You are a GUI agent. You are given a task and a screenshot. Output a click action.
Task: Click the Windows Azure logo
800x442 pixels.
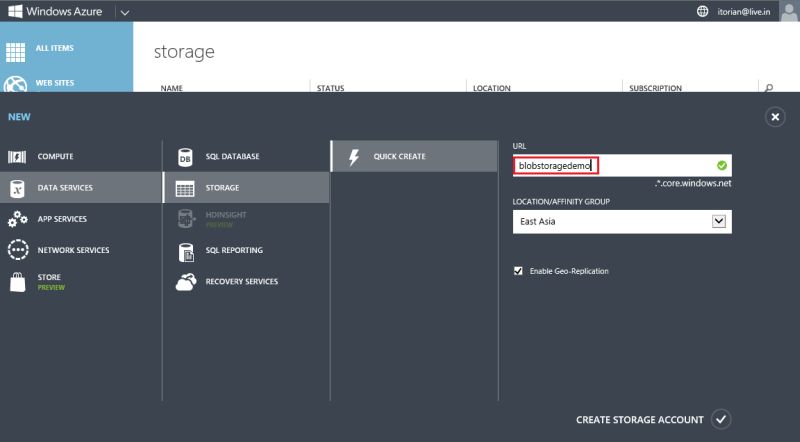pos(55,11)
